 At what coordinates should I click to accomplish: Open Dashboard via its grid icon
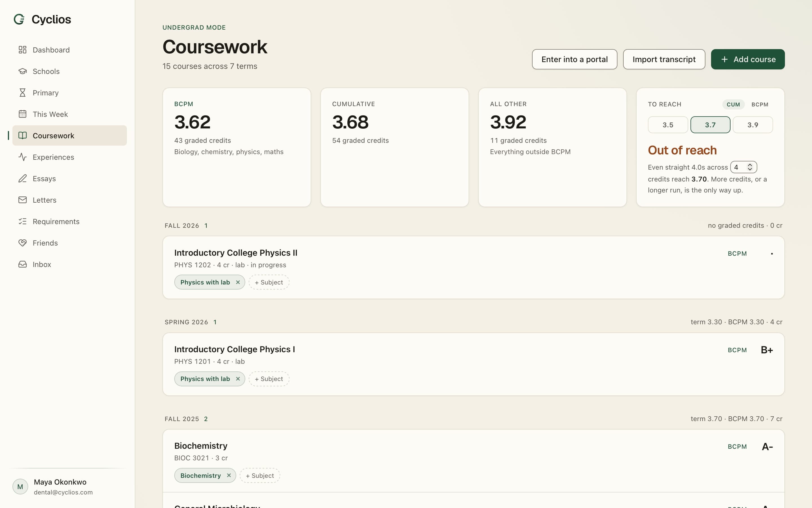tap(23, 50)
